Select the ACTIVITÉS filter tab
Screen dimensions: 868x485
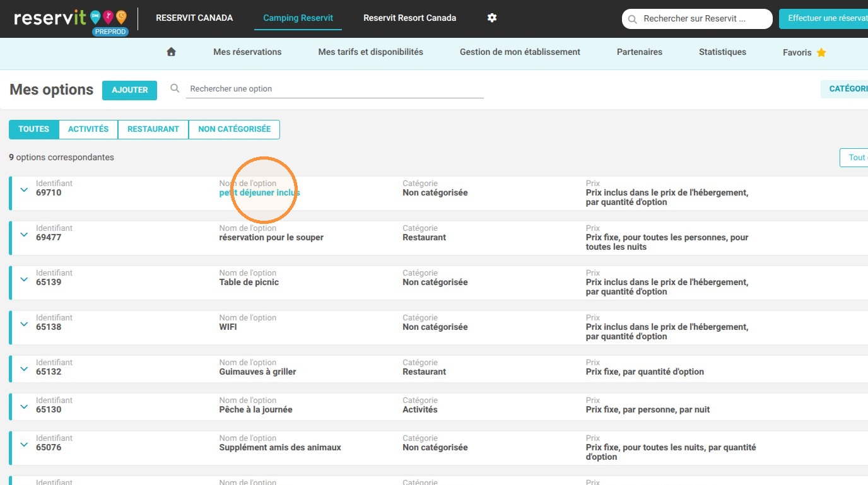pos(88,129)
